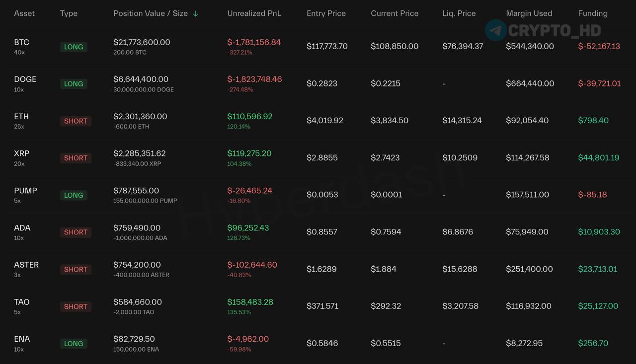Click the Current Price column header
This screenshot has width=636, height=364.
pos(394,13)
